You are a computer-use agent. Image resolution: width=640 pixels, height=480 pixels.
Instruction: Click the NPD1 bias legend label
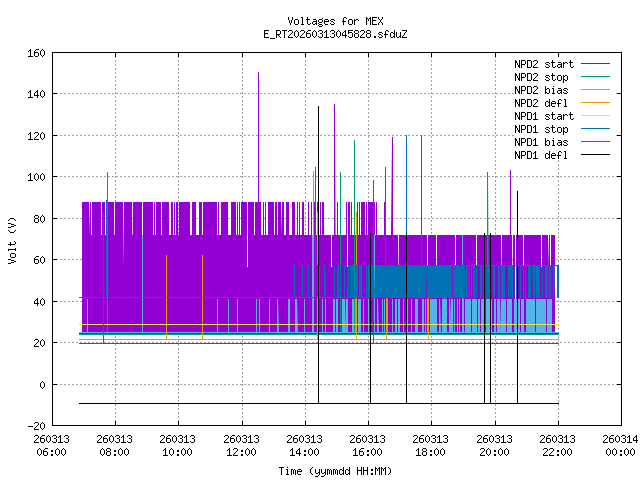(x=541, y=142)
